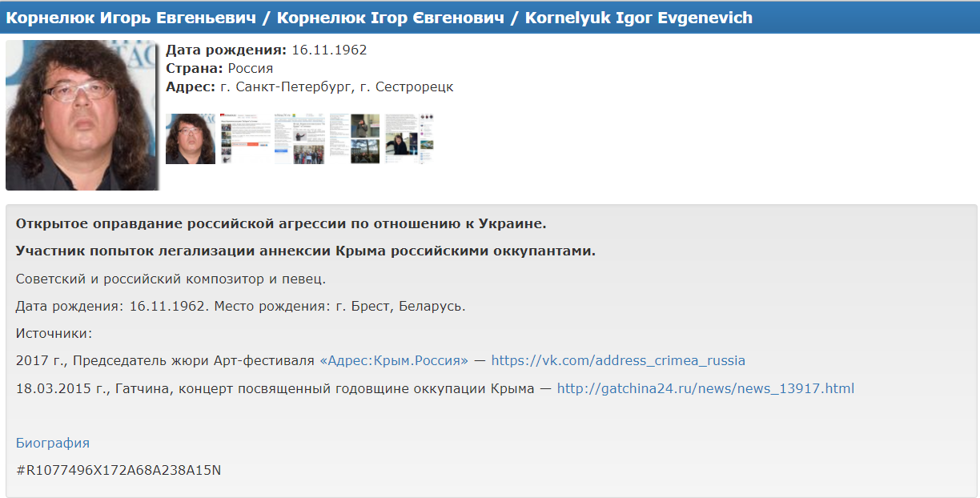Open the fourth thumbnail with stage singer
Screen dimensions: 980x498
355,139
